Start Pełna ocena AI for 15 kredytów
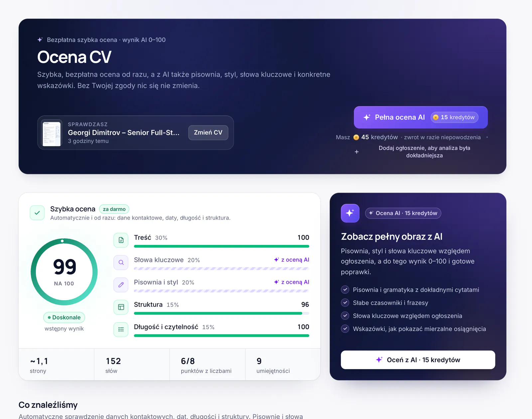532x419 pixels. 421,117
